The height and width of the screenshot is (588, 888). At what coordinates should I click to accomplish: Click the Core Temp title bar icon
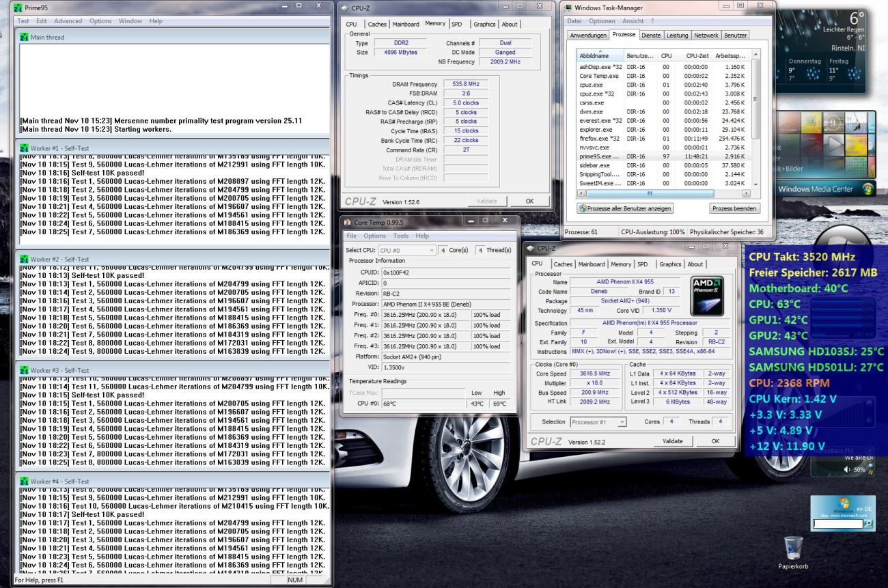tap(346, 223)
